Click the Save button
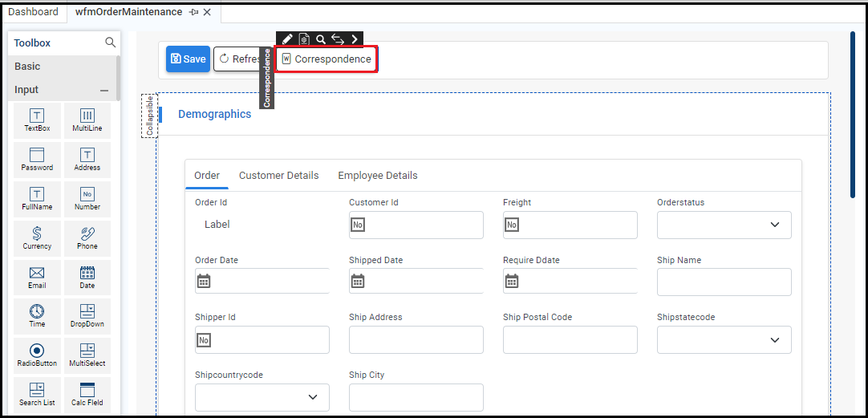Viewport: 868px width, 418px height. click(x=189, y=59)
